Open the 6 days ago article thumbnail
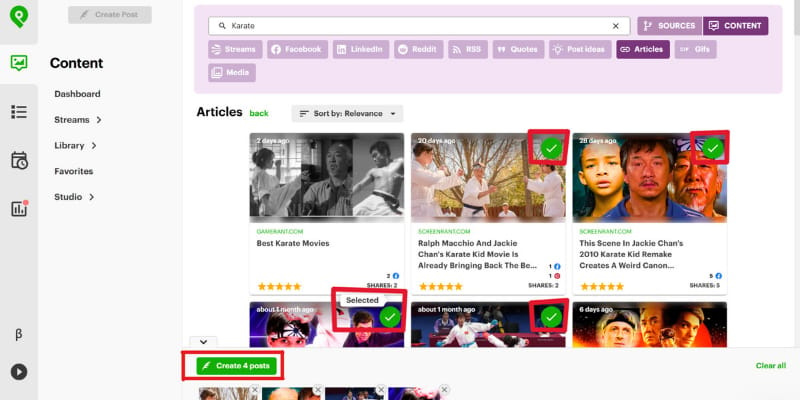The image size is (800, 400). pyautogui.click(x=649, y=324)
